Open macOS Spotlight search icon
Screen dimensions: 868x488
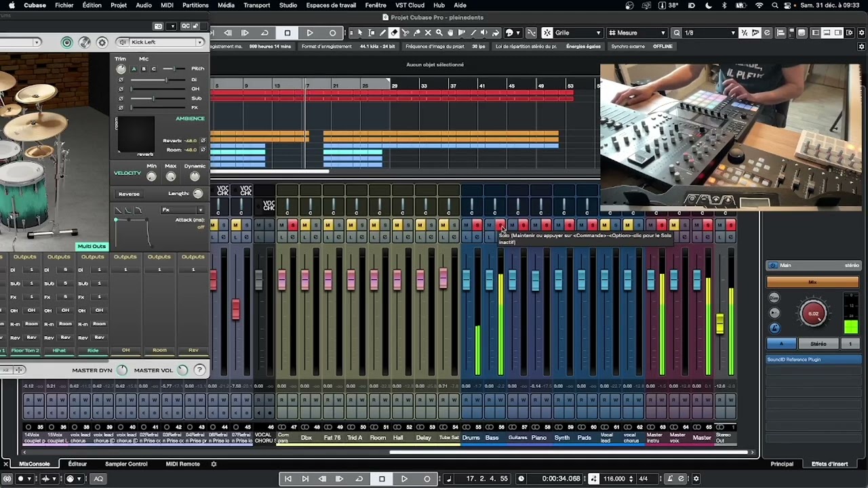tap(775, 5)
